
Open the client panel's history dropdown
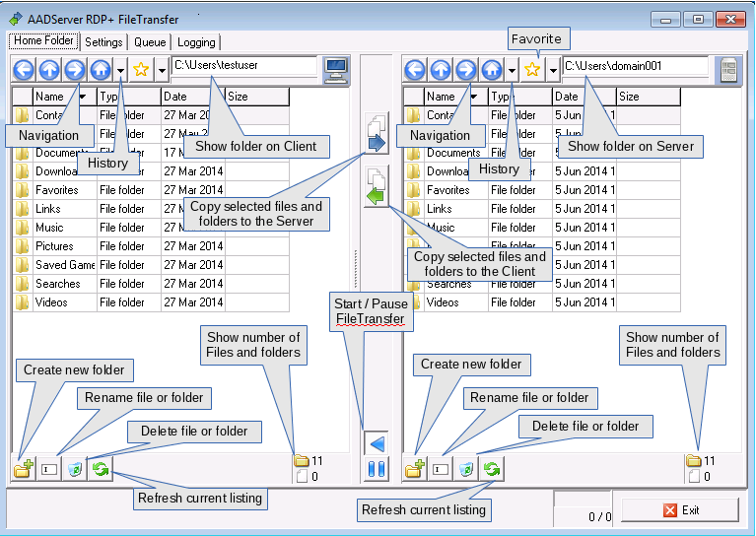coord(120,70)
